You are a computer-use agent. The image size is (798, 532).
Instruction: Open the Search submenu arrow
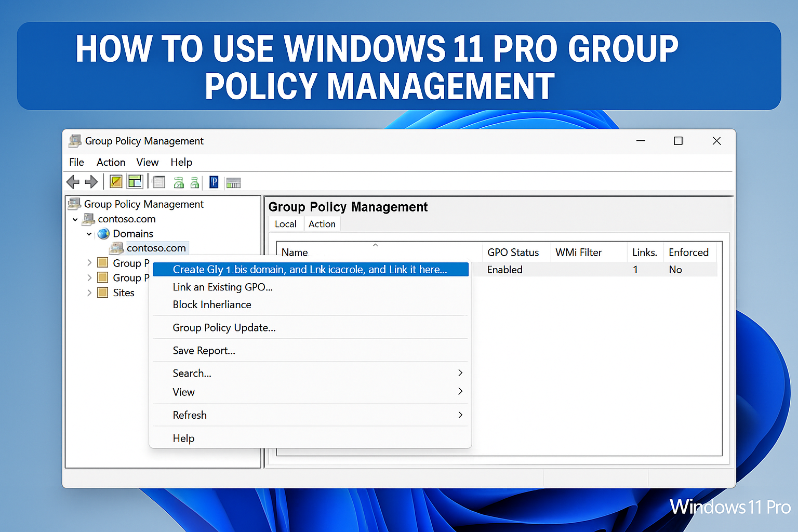click(460, 373)
